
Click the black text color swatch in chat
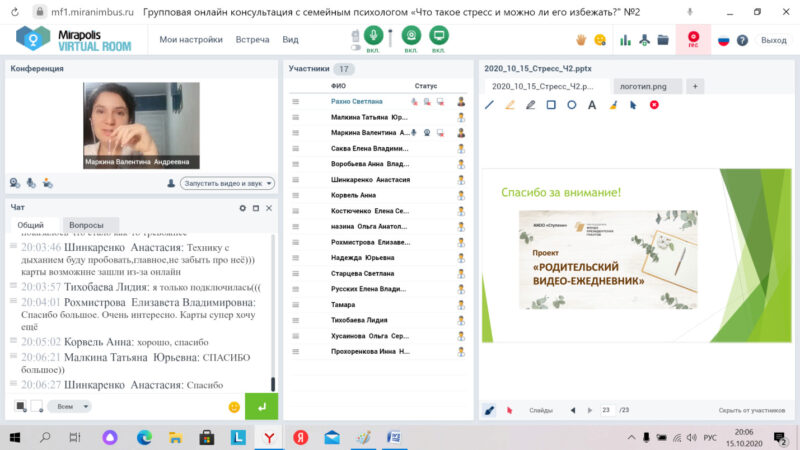coord(21,406)
